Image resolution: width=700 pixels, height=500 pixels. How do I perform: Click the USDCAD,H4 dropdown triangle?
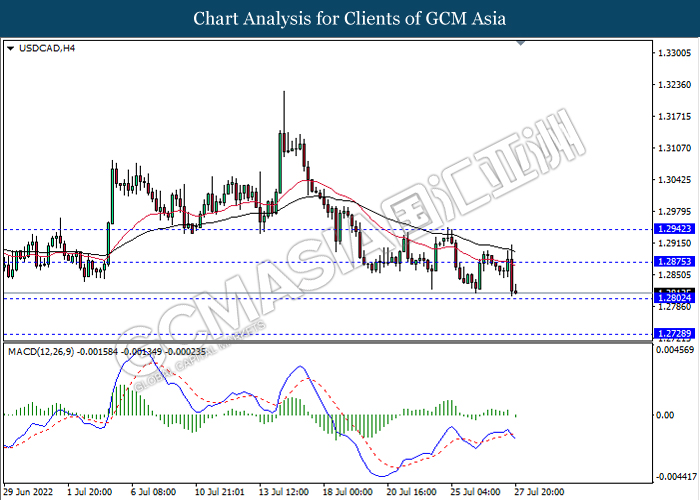pos(11,48)
